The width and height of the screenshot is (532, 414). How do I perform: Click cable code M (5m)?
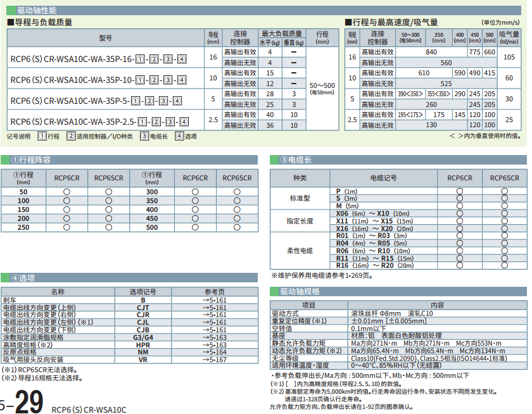(x=347, y=206)
